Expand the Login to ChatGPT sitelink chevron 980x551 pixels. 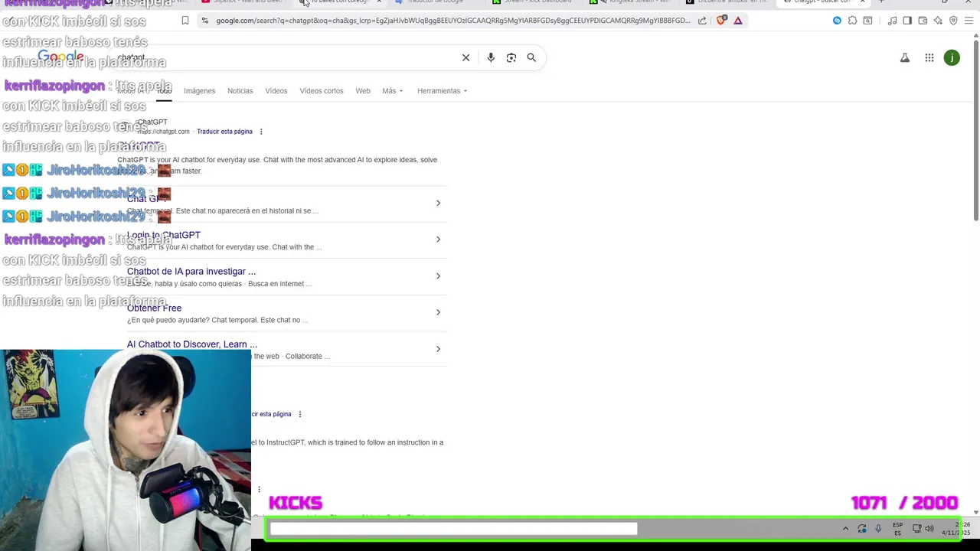[438, 240]
